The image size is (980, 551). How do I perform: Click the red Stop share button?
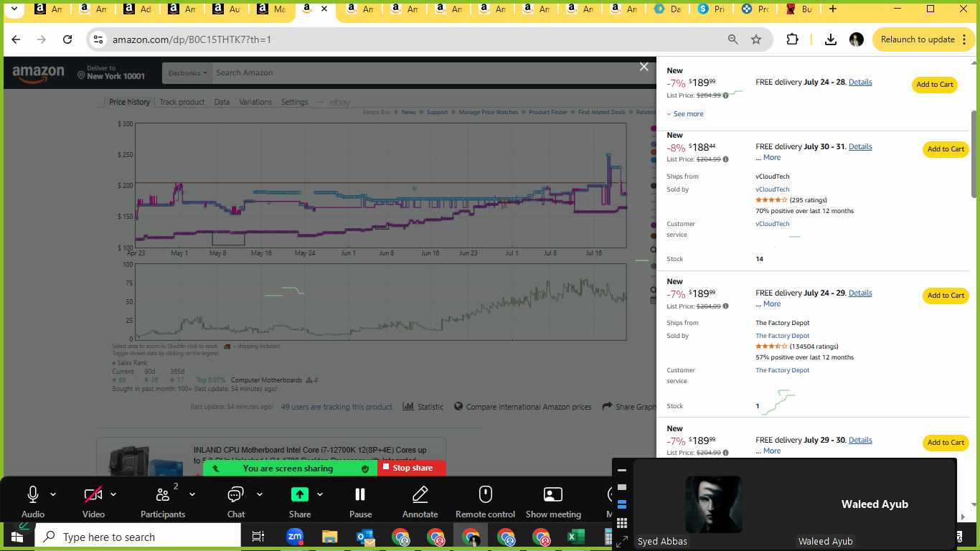(412, 468)
